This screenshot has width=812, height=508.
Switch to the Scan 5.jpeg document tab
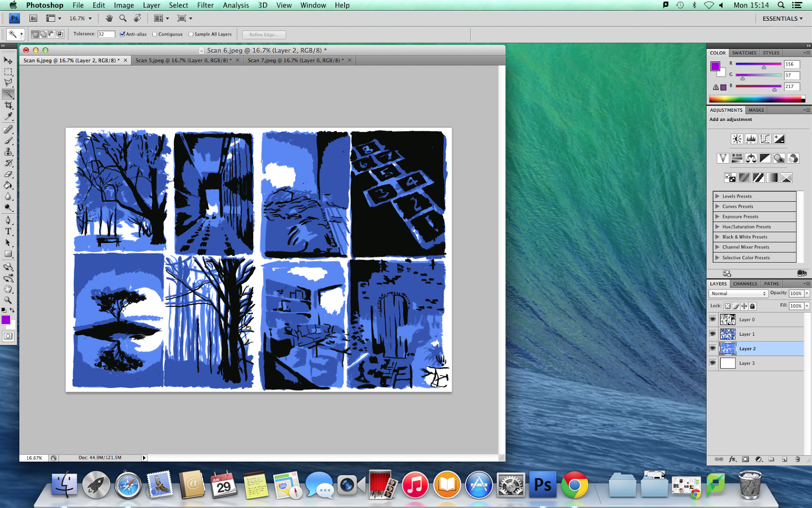(x=183, y=60)
